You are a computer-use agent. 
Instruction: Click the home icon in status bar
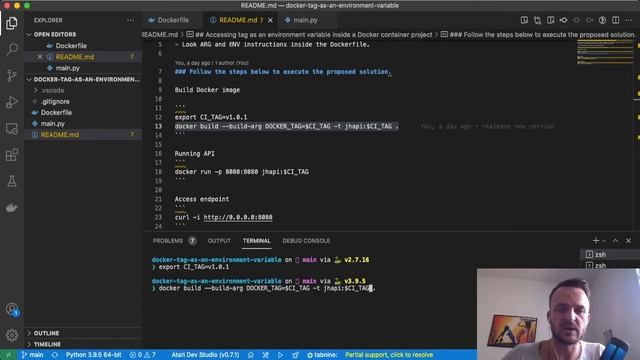(x=251, y=355)
